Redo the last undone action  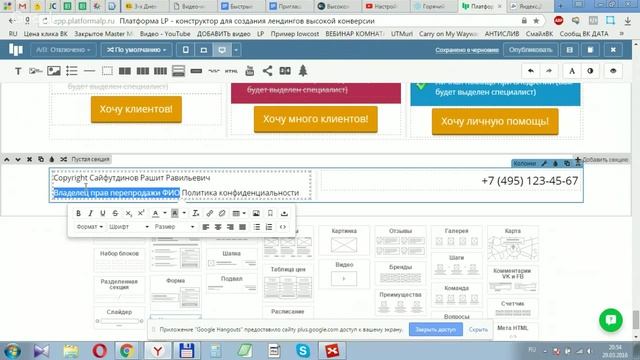click(x=549, y=71)
